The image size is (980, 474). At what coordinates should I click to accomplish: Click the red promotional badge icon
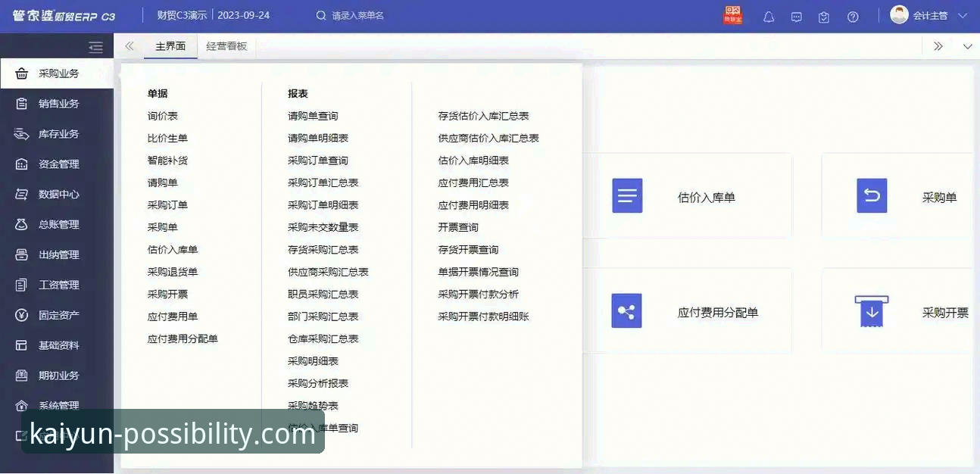pyautogui.click(x=732, y=15)
